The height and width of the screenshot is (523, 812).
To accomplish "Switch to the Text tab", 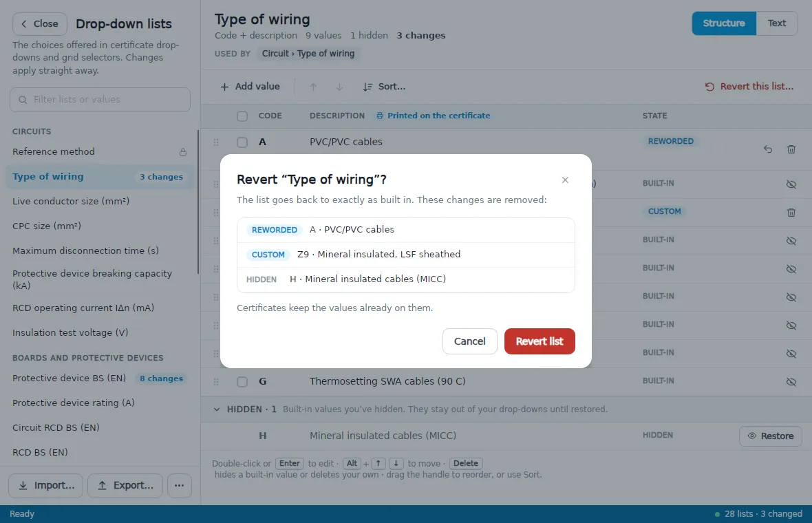I will pyautogui.click(x=776, y=23).
